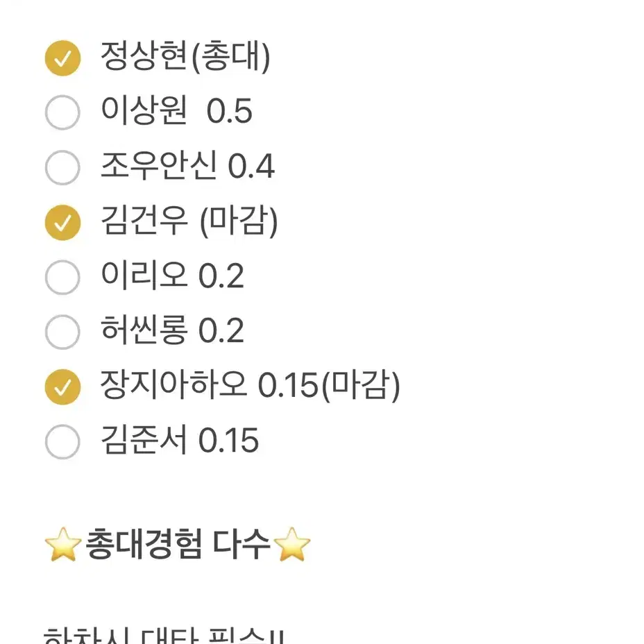Uncheck the 정상현(총대) checkbox
This screenshot has height=644, width=644.
click(62, 59)
